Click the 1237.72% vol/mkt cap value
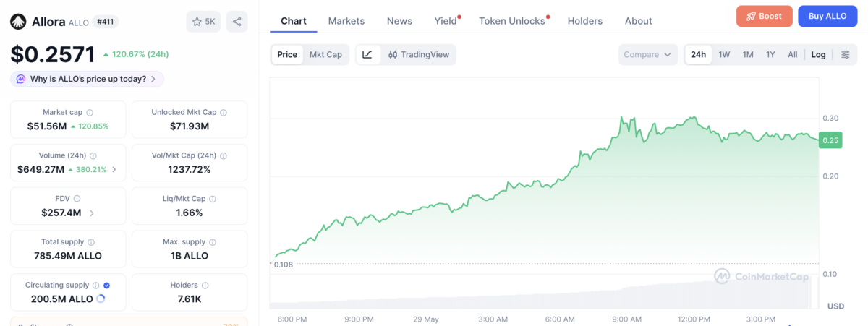Viewport: 868px width, 326px height. pyautogui.click(x=190, y=170)
